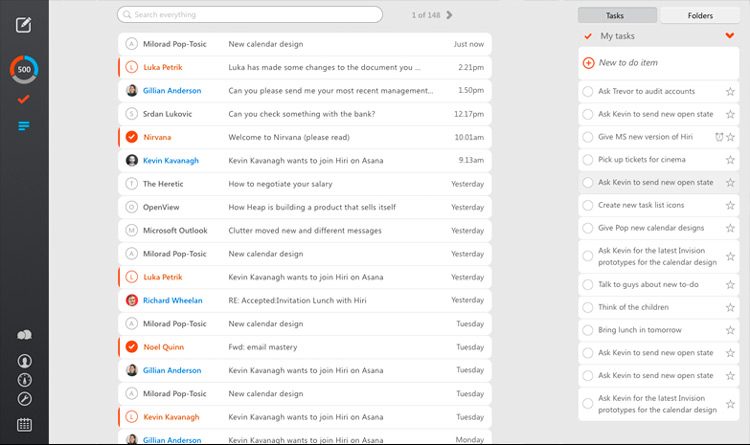Star the Pick up tickets for cinema task
Screen dimensions: 750x445
pos(730,160)
